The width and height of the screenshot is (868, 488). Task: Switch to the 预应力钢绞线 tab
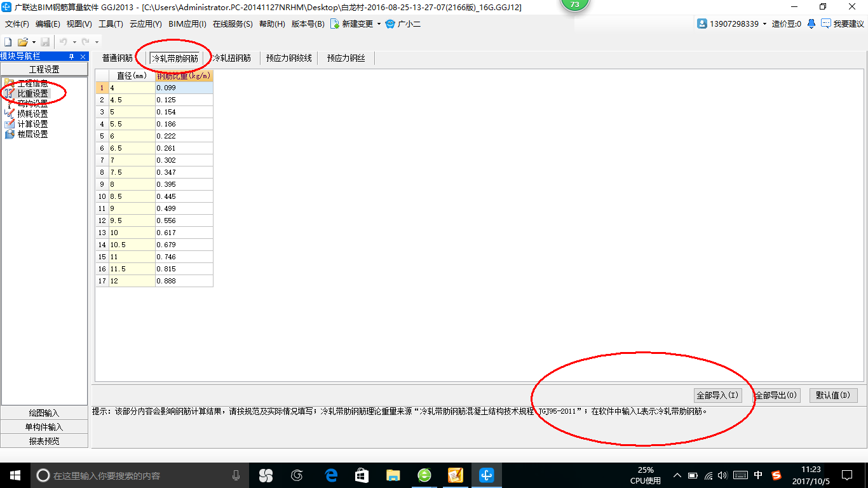(x=288, y=58)
